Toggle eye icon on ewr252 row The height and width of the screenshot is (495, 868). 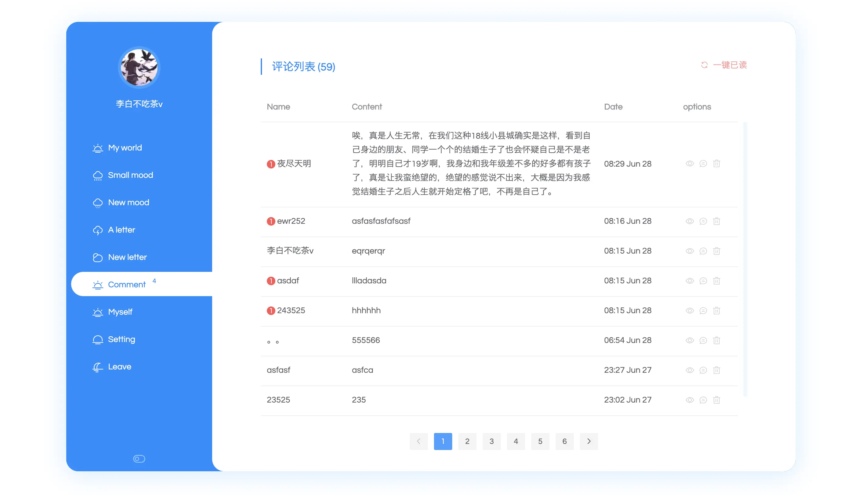click(689, 221)
